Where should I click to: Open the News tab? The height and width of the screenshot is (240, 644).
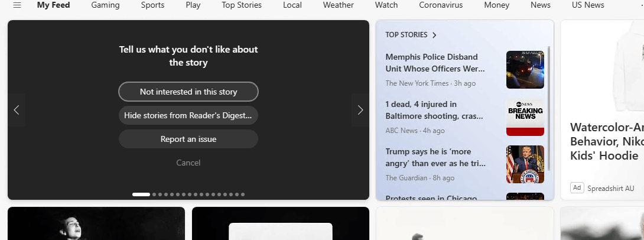point(541,5)
